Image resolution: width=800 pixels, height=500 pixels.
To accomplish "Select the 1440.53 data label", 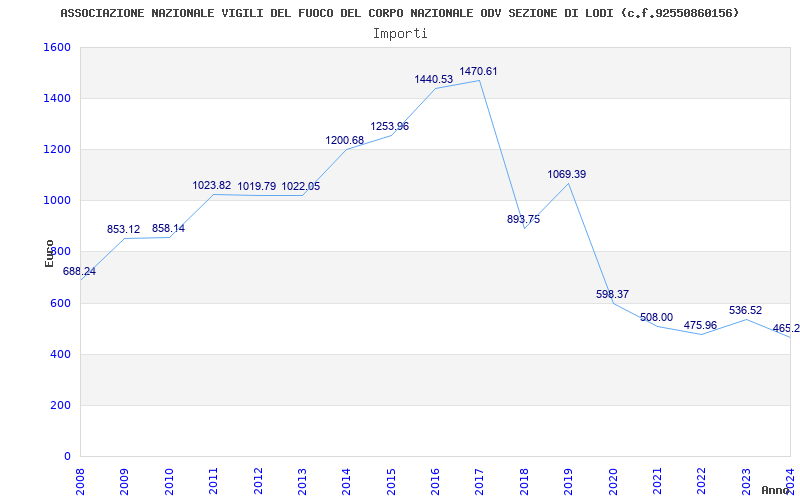I will point(434,80).
